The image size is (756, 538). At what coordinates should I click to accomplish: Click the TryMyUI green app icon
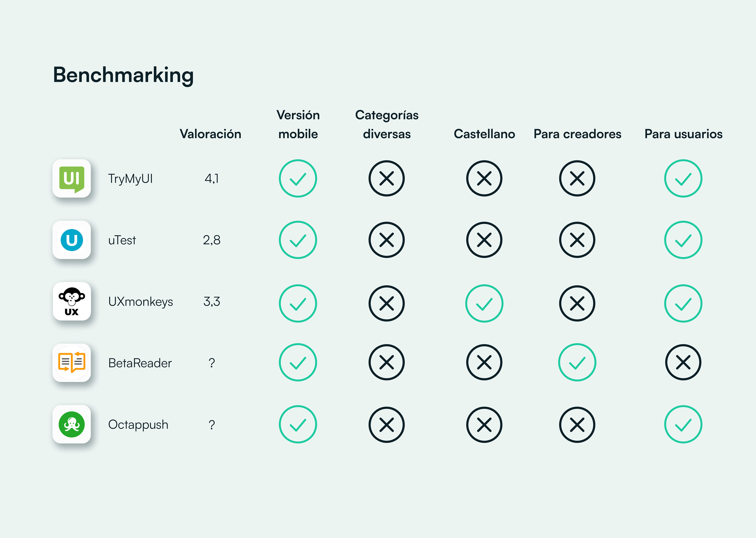(x=71, y=178)
